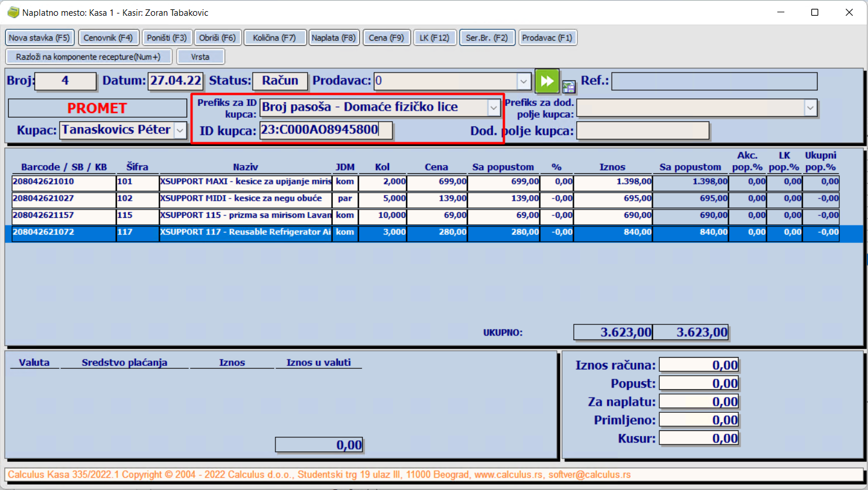Start payment with Naplata (F8)
Image resolution: width=868 pixels, height=490 pixels.
pos(333,37)
